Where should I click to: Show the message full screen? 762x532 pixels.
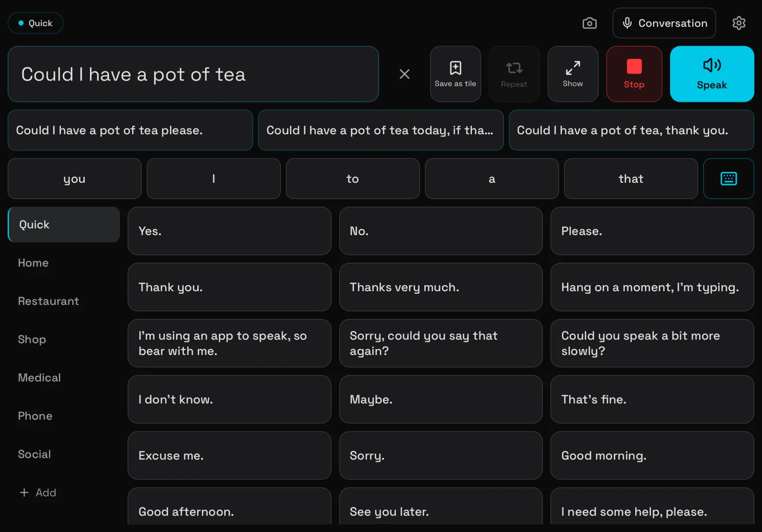pos(572,74)
